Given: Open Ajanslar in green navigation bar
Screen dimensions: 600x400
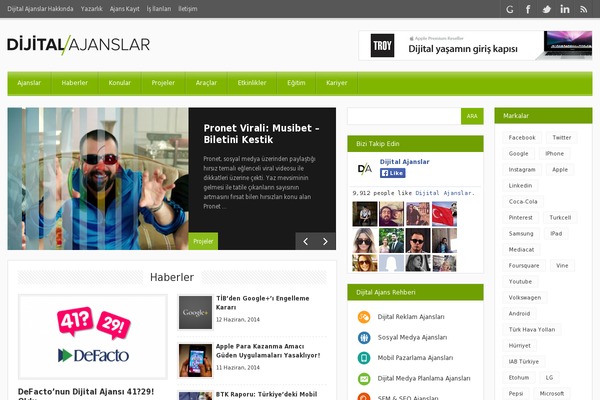Looking at the screenshot, I should 29,83.
